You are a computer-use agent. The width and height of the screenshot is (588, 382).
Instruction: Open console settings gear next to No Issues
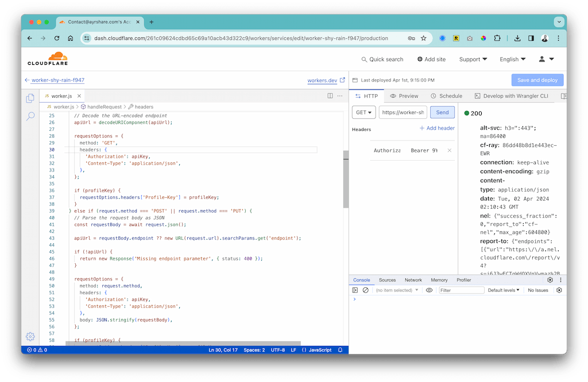559,290
